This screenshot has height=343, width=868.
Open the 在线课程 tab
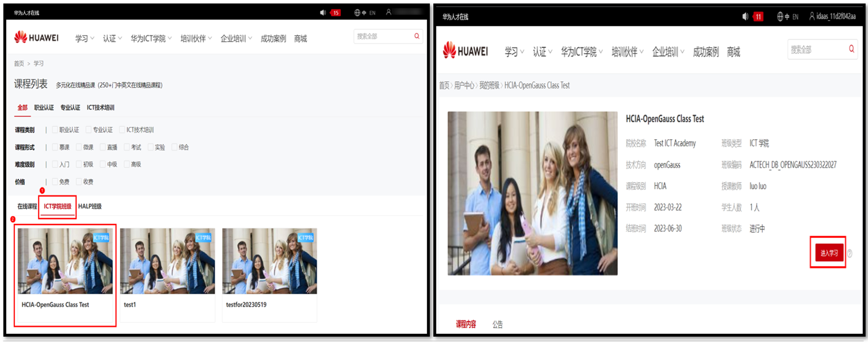coord(27,206)
